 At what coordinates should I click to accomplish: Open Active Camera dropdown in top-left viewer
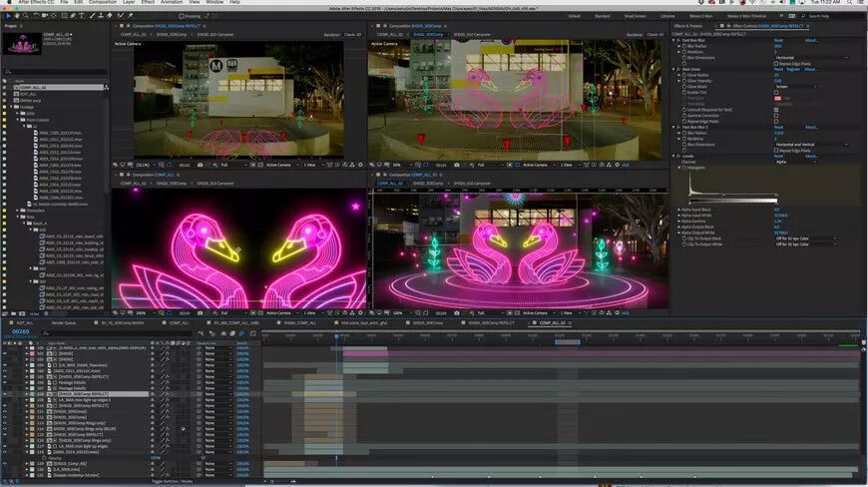(281, 165)
